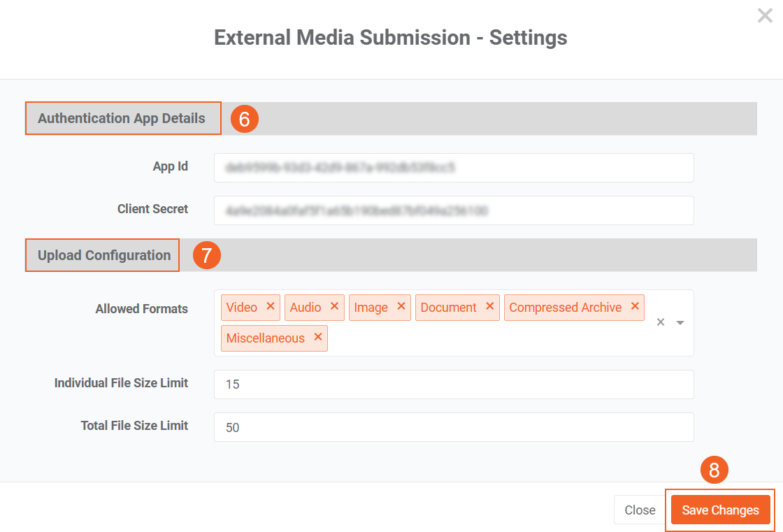
Task: Click Save Changes button
Action: coord(720,510)
